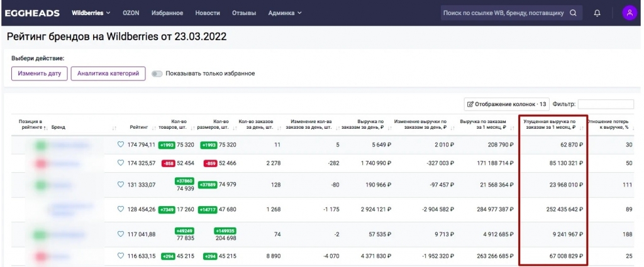Sort by Выручка по заказам за 1 месяц
644x267 pixels.
512,128
